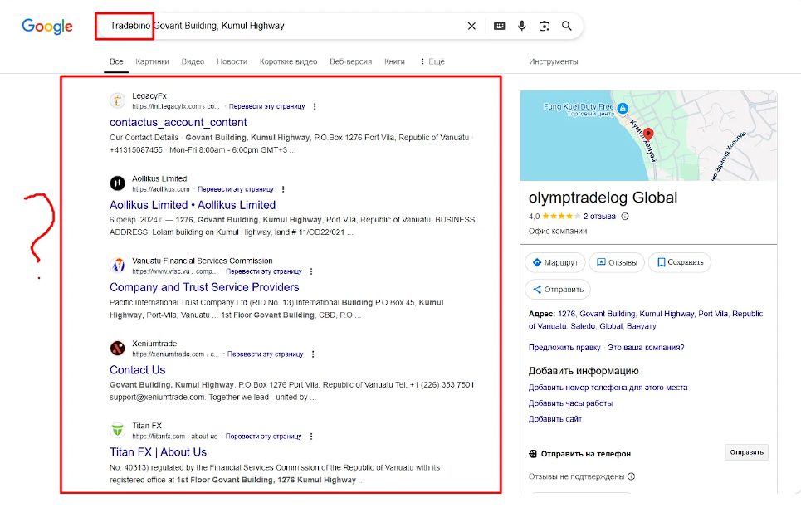The width and height of the screenshot is (801, 532).
Task: Click the red map pin marker
Action: pyautogui.click(x=648, y=134)
